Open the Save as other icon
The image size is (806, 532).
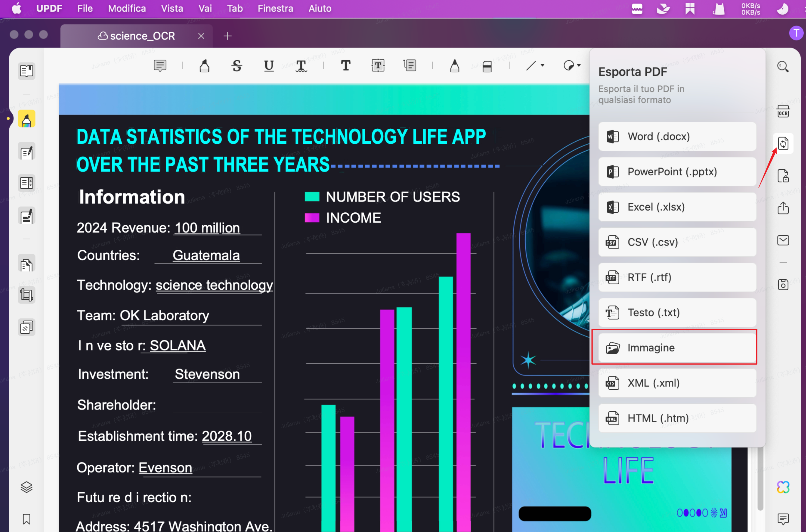pos(783,285)
